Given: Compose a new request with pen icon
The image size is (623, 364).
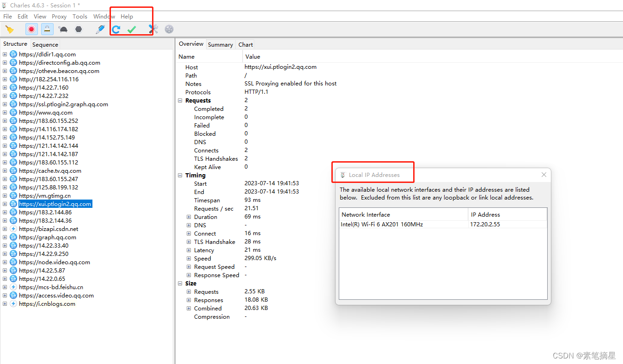Looking at the screenshot, I should 100,30.
